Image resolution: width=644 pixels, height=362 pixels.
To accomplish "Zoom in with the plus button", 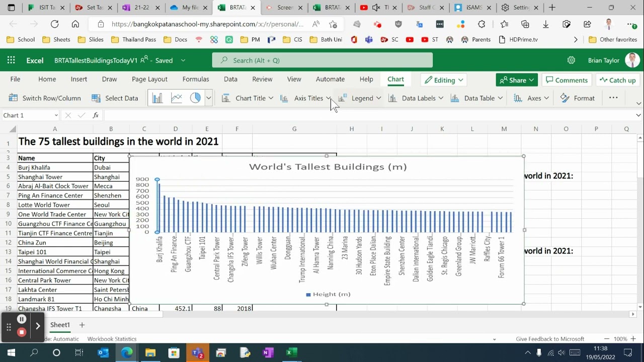I will pyautogui.click(x=633, y=339).
